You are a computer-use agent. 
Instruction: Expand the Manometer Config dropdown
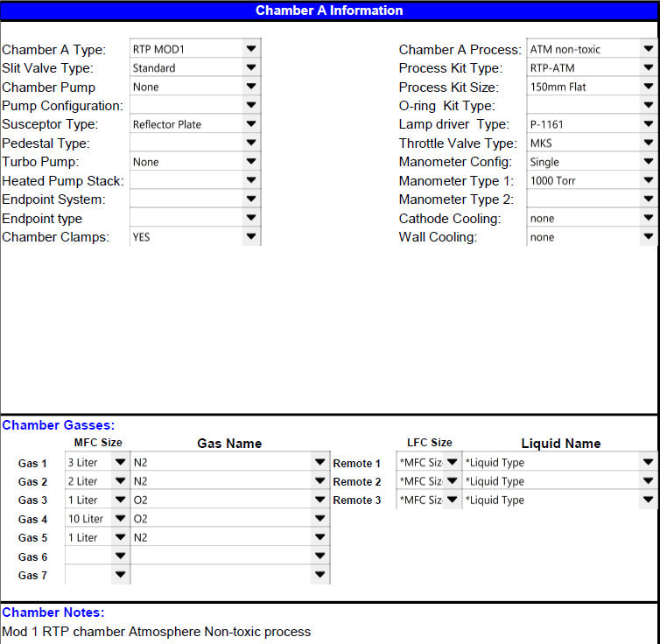coord(649,161)
